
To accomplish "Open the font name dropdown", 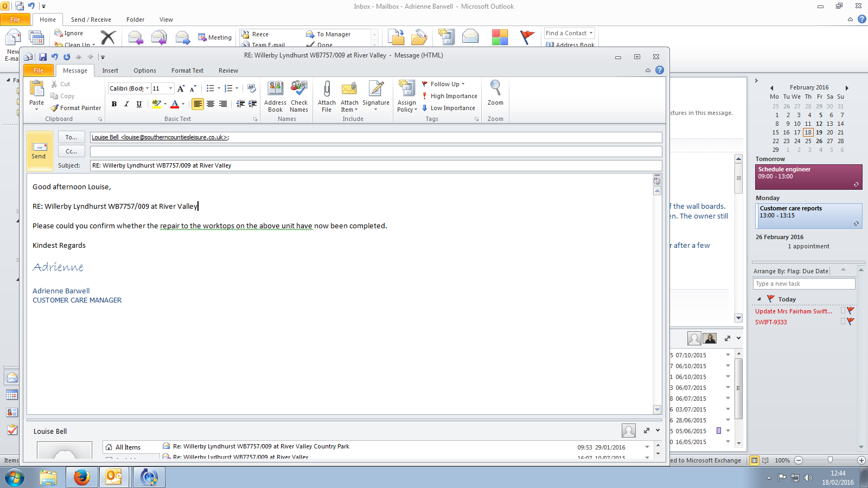I will tap(147, 88).
